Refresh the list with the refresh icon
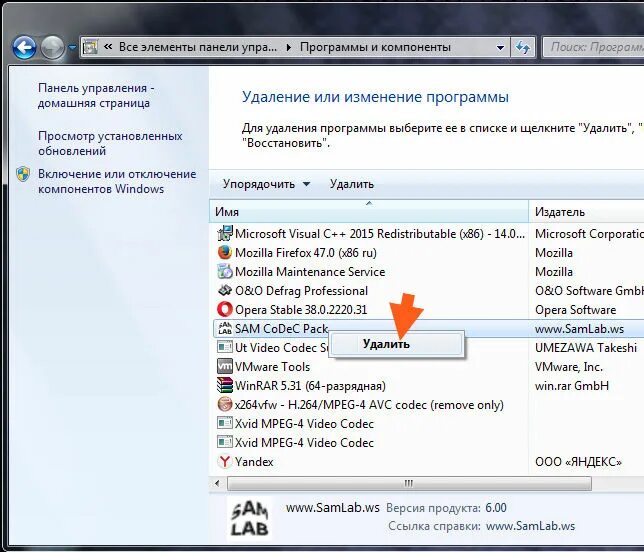 [x=523, y=47]
